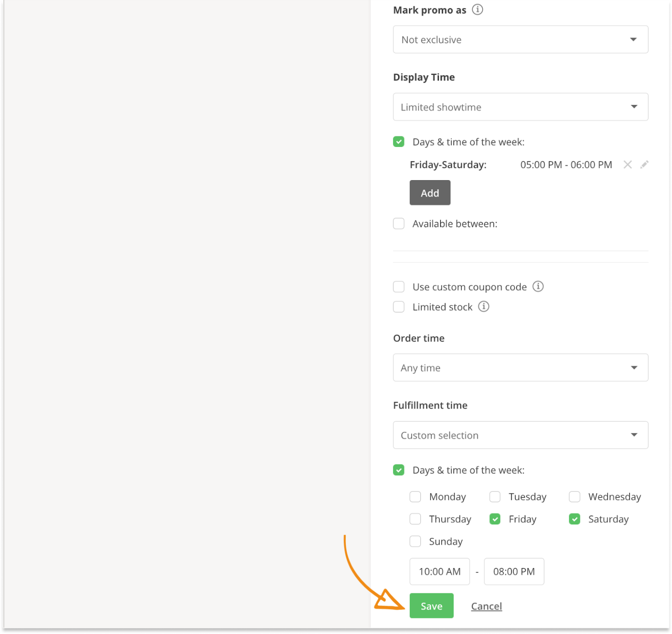This screenshot has width=672, height=634.
Task: Edit the Friday-Saturday time slot with pencil
Action: coord(644,165)
